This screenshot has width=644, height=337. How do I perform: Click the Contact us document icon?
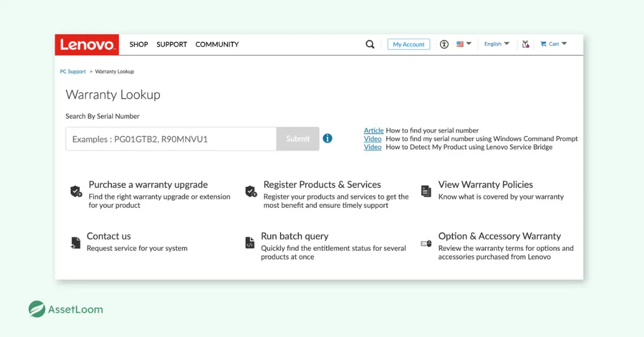click(76, 243)
